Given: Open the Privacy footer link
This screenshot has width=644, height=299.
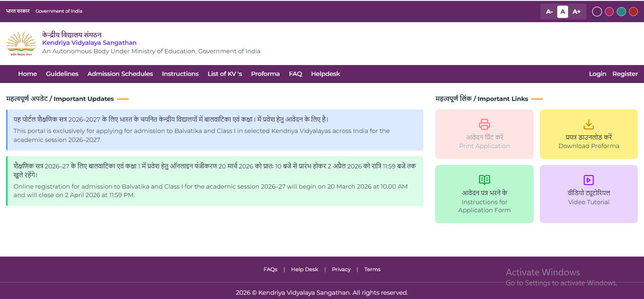Looking at the screenshot, I should tap(341, 269).
